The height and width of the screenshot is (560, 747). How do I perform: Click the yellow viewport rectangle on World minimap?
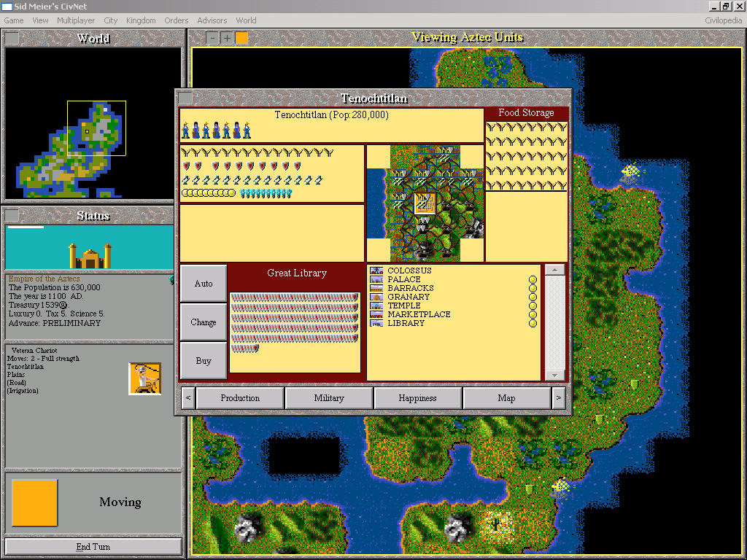[x=96, y=128]
